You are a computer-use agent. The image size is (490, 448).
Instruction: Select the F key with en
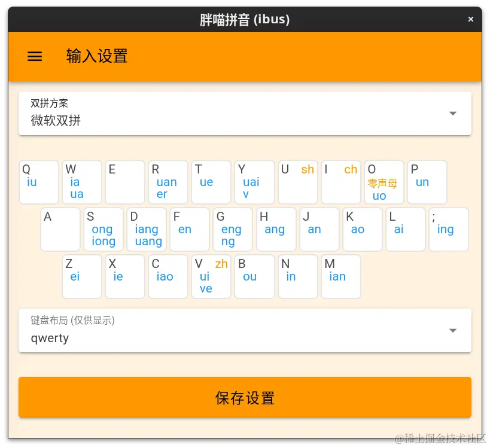(x=190, y=229)
